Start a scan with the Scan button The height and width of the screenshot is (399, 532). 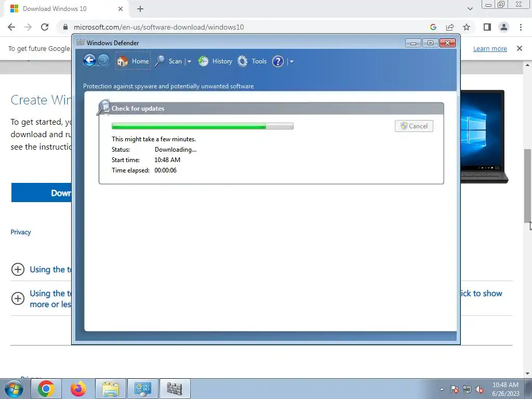pyautogui.click(x=169, y=61)
